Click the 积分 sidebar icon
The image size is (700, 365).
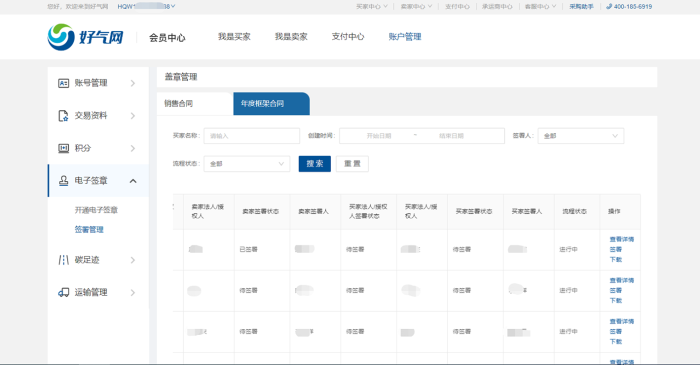63,148
